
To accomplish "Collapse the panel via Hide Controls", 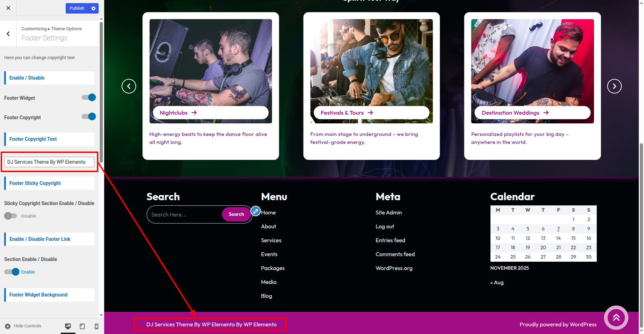I will (x=23, y=326).
